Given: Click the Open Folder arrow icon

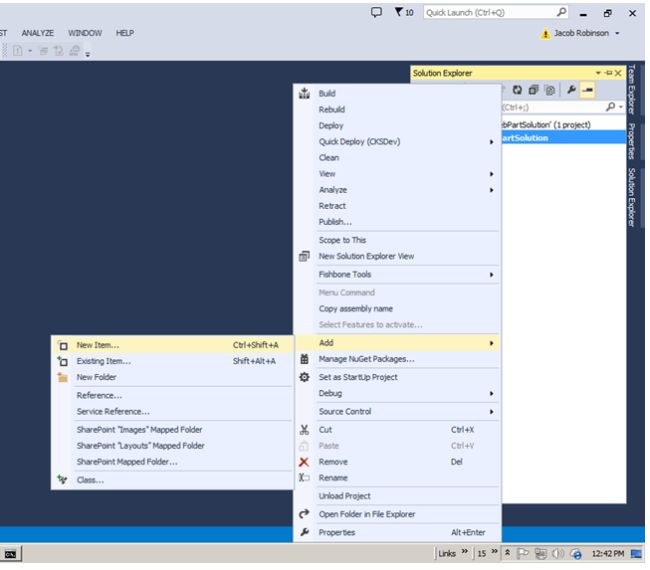Looking at the screenshot, I should [x=304, y=514].
